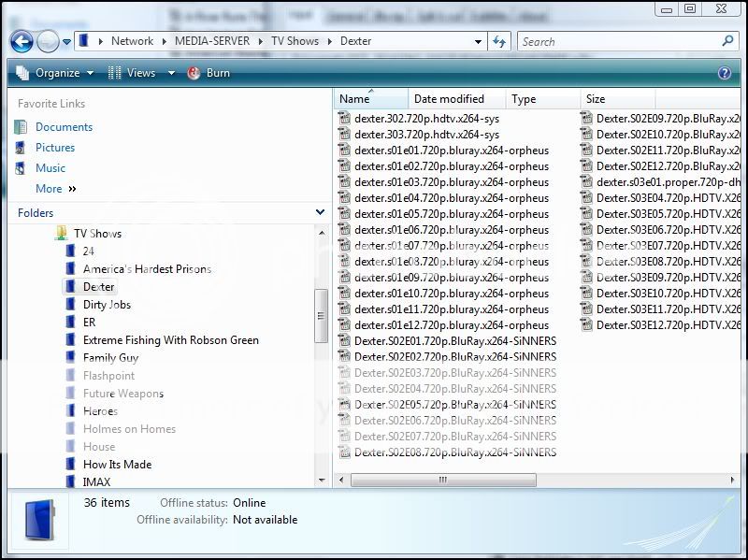
Task: Click the Documents favorite link icon
Action: 21,127
